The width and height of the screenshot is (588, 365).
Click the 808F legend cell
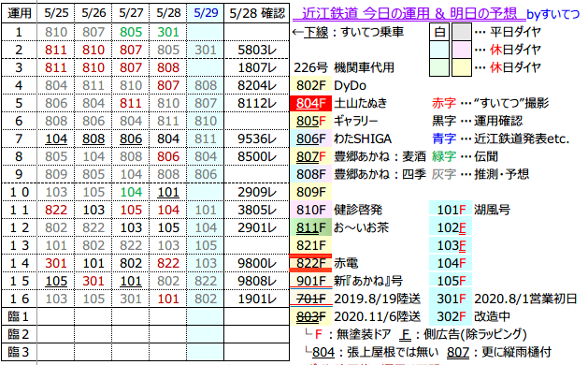pyautogui.click(x=311, y=174)
